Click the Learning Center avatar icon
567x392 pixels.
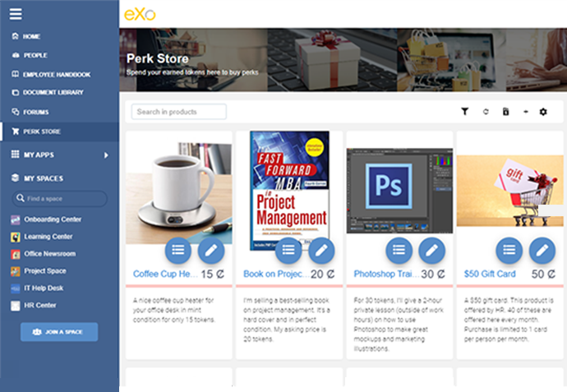pos(15,238)
